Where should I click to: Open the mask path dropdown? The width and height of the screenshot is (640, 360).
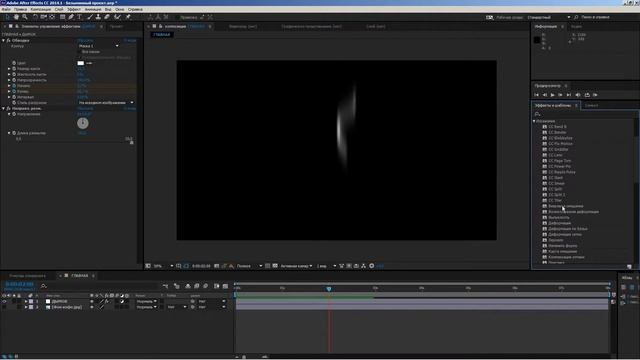[98, 46]
